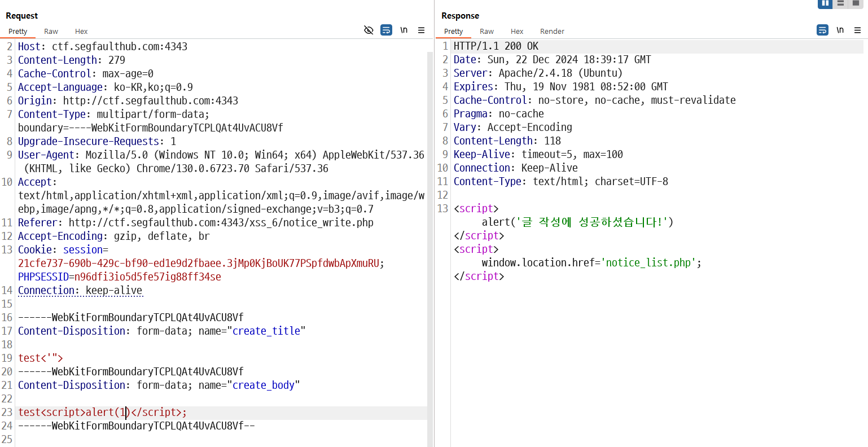The height and width of the screenshot is (447, 868).
Task: Click Content-Length: 279 in the request
Action: point(72,60)
